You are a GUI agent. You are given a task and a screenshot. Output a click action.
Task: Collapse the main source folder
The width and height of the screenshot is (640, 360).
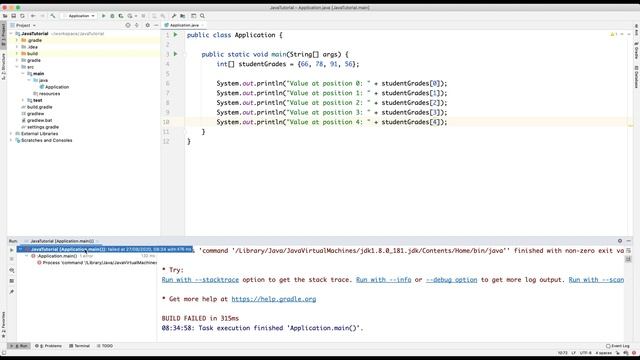click(x=23, y=73)
